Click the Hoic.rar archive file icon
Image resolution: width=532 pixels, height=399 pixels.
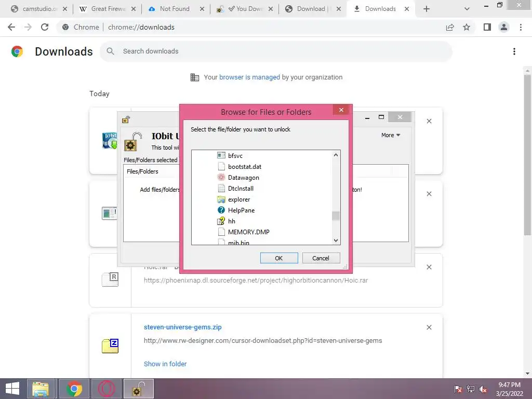tap(110, 280)
